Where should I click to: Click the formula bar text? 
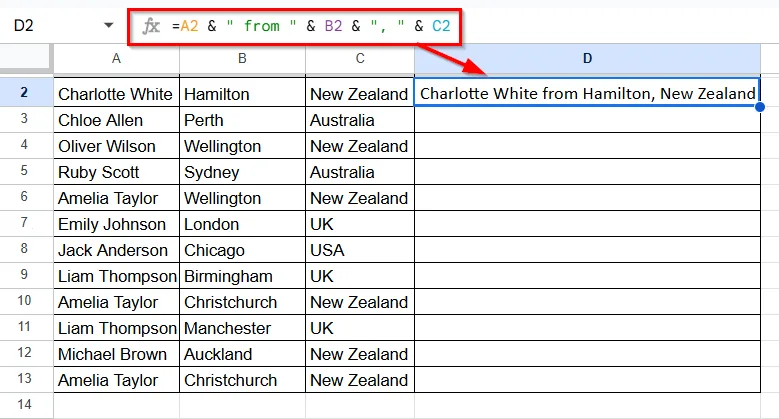311,26
